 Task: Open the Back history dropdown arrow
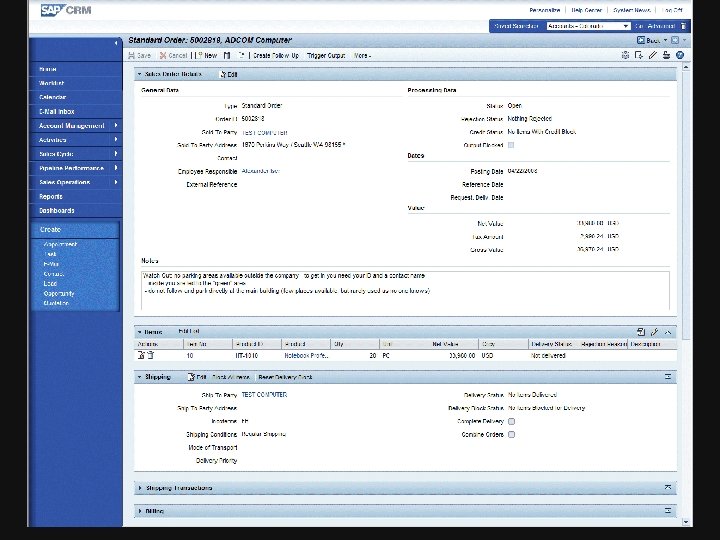point(665,40)
